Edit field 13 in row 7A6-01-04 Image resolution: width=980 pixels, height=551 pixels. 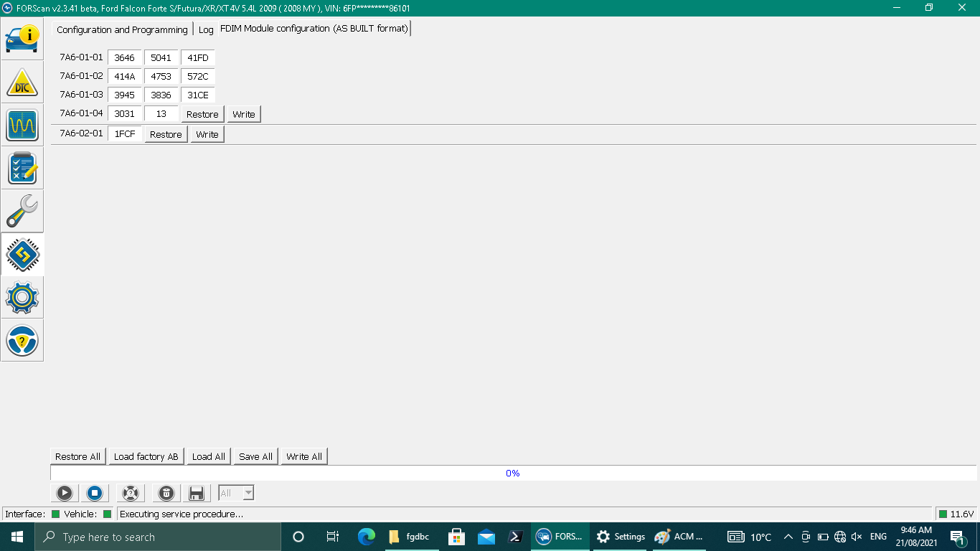pyautogui.click(x=161, y=113)
